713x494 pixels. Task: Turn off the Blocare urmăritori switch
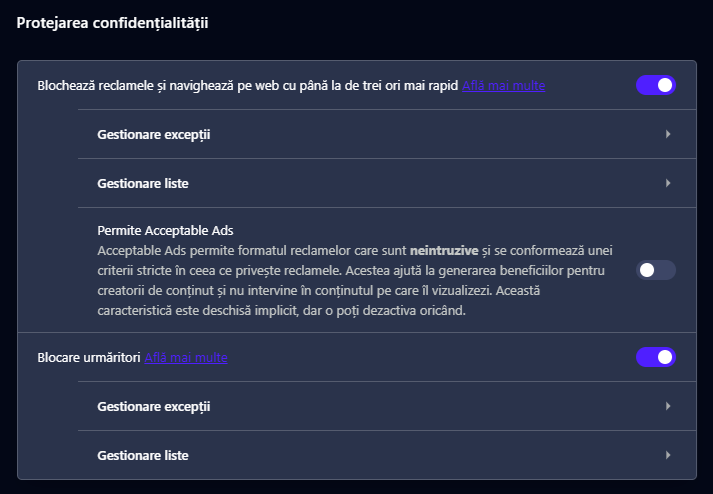pyautogui.click(x=656, y=357)
